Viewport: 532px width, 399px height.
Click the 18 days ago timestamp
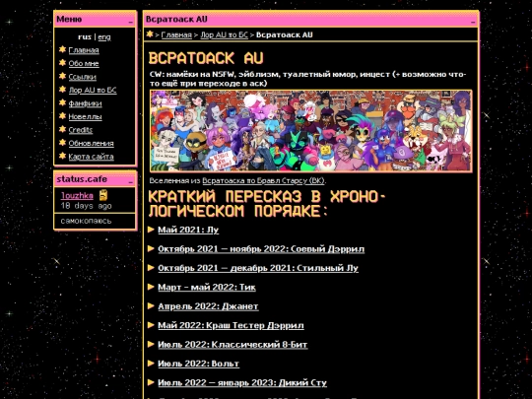[86, 206]
